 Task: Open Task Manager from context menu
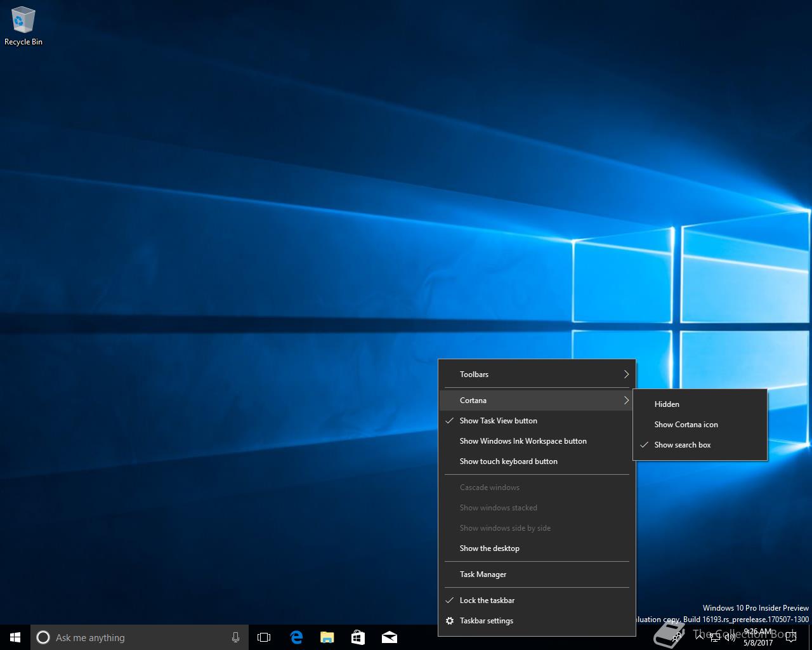[483, 574]
